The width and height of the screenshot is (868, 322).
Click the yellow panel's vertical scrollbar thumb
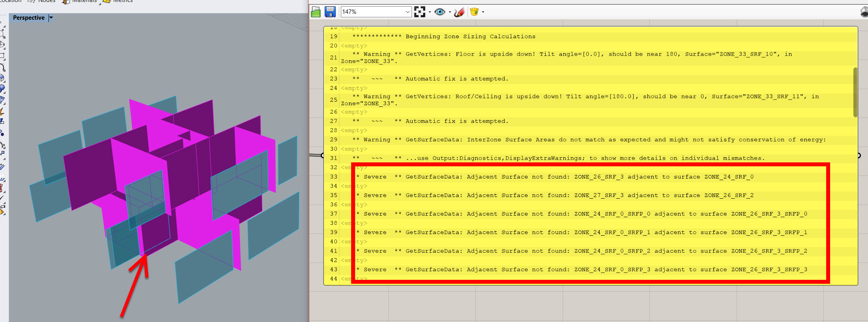click(x=855, y=92)
